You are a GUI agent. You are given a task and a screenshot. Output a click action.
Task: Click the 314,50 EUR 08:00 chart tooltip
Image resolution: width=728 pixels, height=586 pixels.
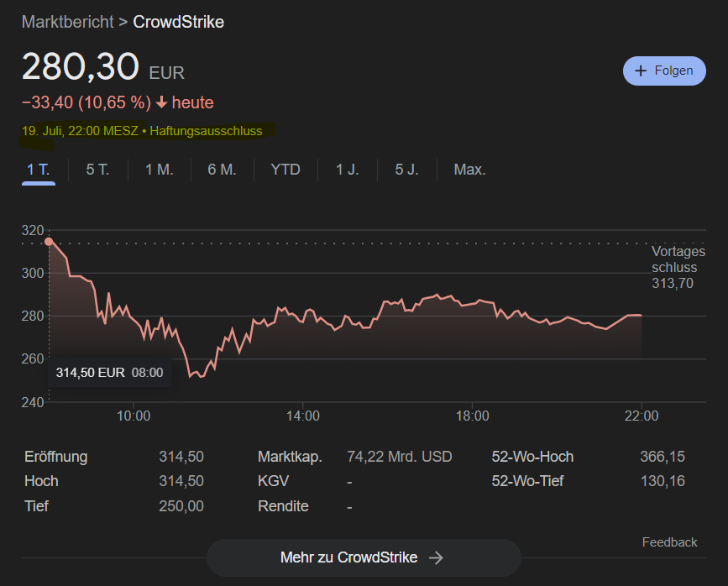point(109,372)
